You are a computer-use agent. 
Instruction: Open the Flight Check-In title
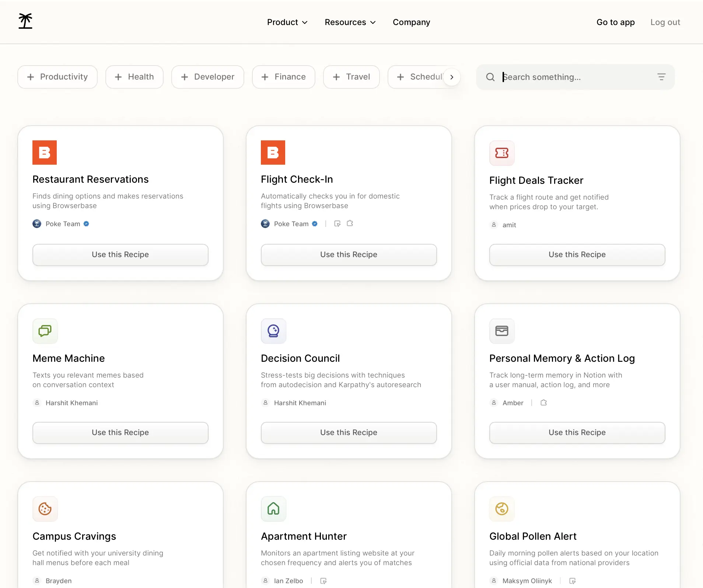point(297,179)
